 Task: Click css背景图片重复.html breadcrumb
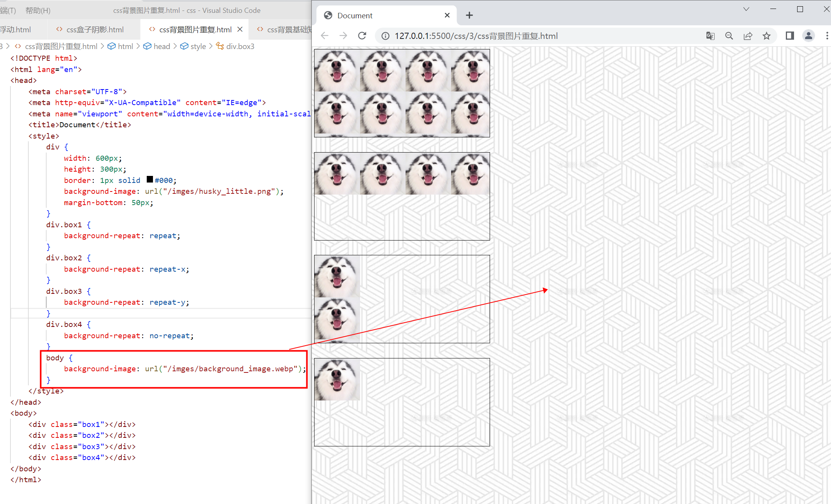pyautogui.click(x=61, y=46)
